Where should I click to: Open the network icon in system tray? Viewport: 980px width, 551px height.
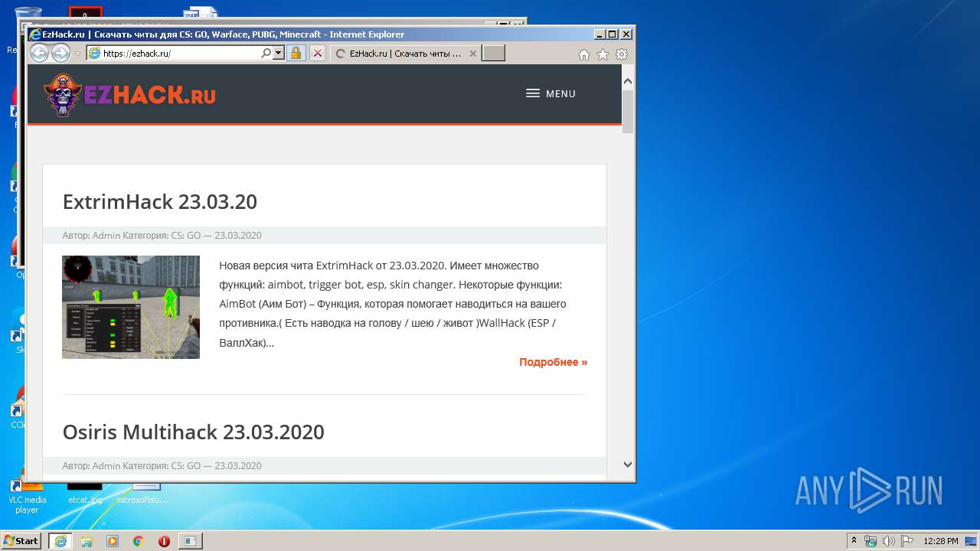click(871, 541)
